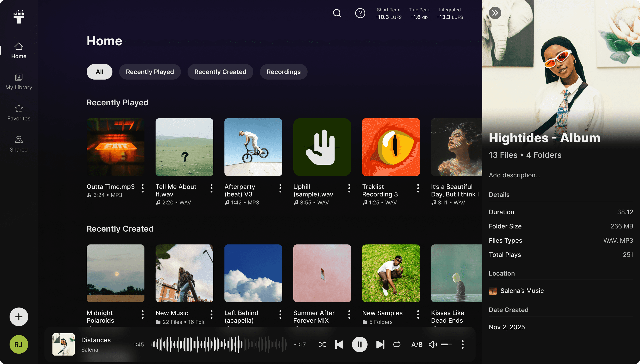This screenshot has width=640, height=364.
Task: Open the options menu for Outta Time.mp3
Action: coord(143,188)
